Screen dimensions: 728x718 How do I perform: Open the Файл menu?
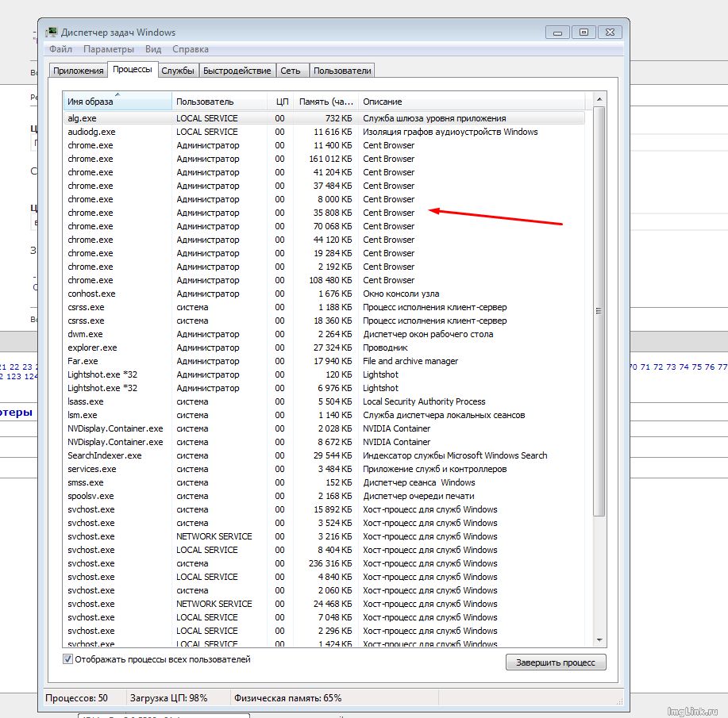tap(60, 49)
